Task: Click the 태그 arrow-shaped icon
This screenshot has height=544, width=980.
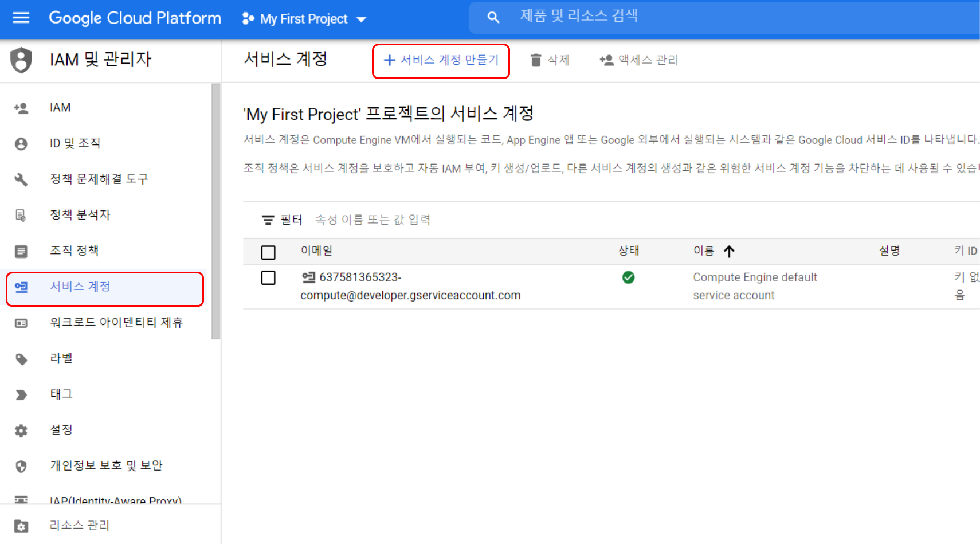Action: pyautogui.click(x=21, y=395)
